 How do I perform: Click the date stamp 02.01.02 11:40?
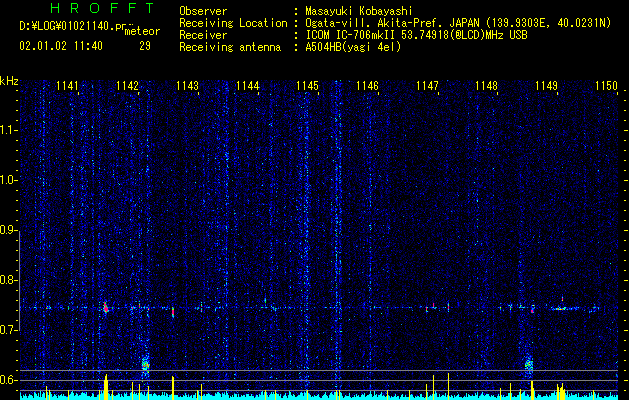[x=61, y=46]
